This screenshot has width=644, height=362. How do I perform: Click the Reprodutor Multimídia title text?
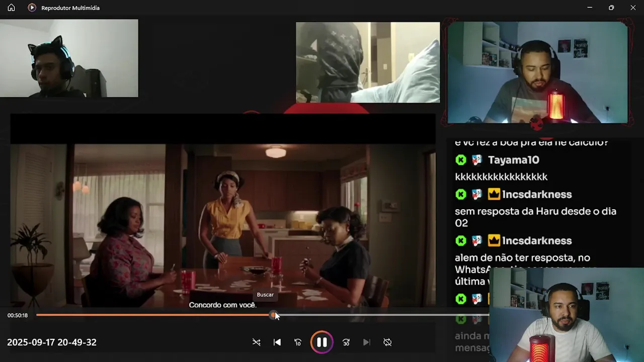(x=70, y=8)
